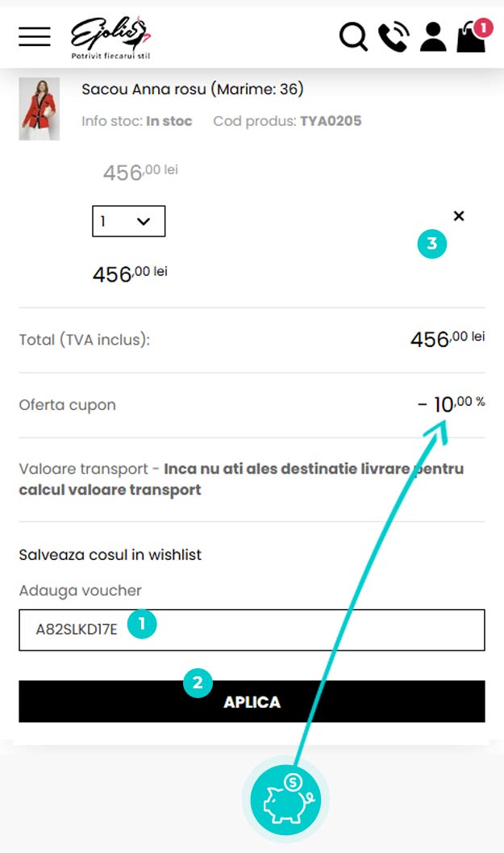Click teal step marker number 1

[142, 624]
